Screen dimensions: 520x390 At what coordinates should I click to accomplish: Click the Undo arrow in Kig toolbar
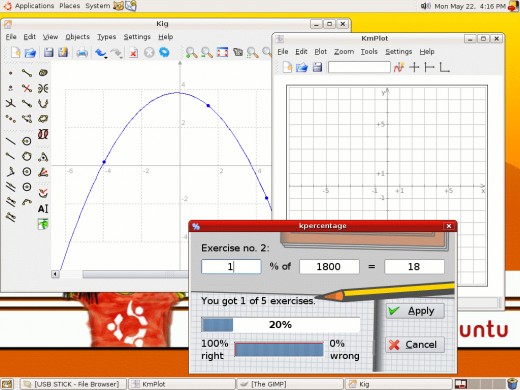(100, 52)
